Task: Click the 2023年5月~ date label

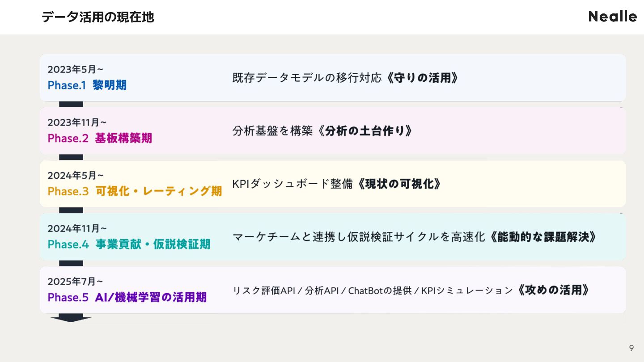Action: tap(76, 69)
